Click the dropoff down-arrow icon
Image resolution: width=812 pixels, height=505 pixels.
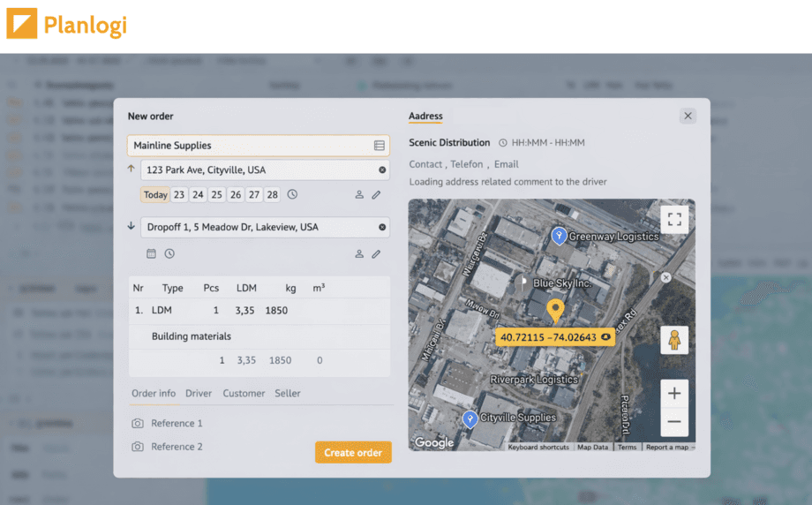[131, 226]
